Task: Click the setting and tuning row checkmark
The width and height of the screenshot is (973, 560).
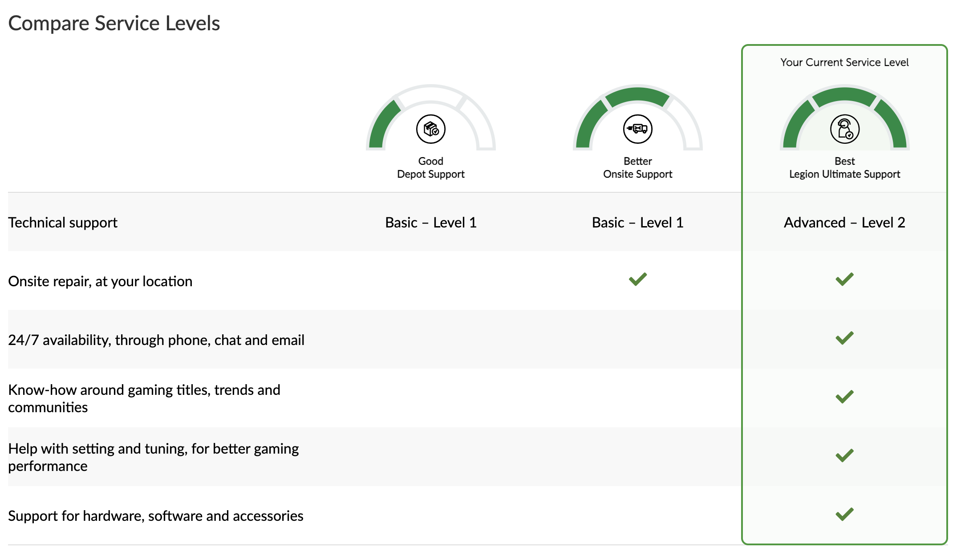Action: pyautogui.click(x=844, y=455)
